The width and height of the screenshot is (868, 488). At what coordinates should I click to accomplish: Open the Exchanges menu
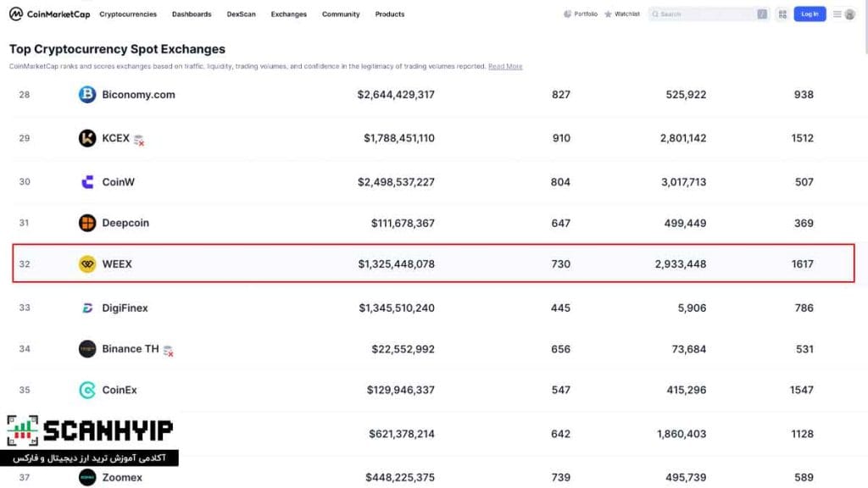(288, 14)
